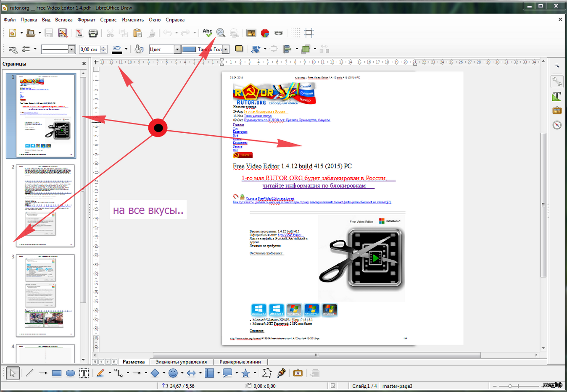
Task: Export document directly as PDF
Action: pos(79,33)
